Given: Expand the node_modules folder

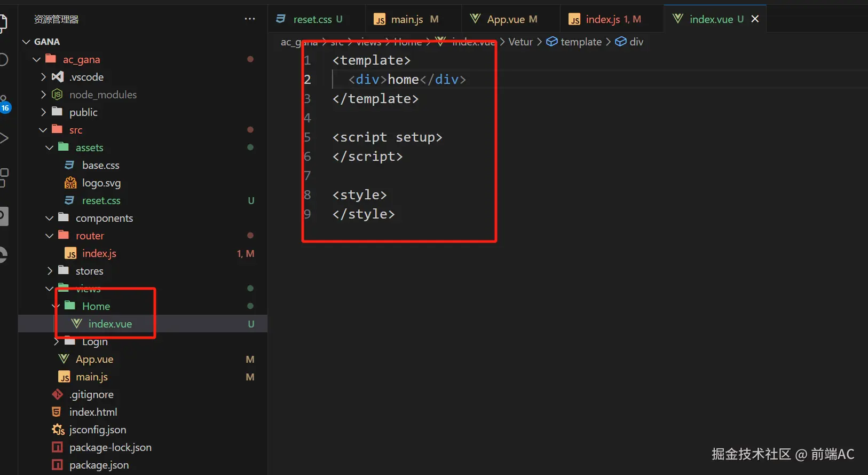Looking at the screenshot, I should [x=44, y=95].
